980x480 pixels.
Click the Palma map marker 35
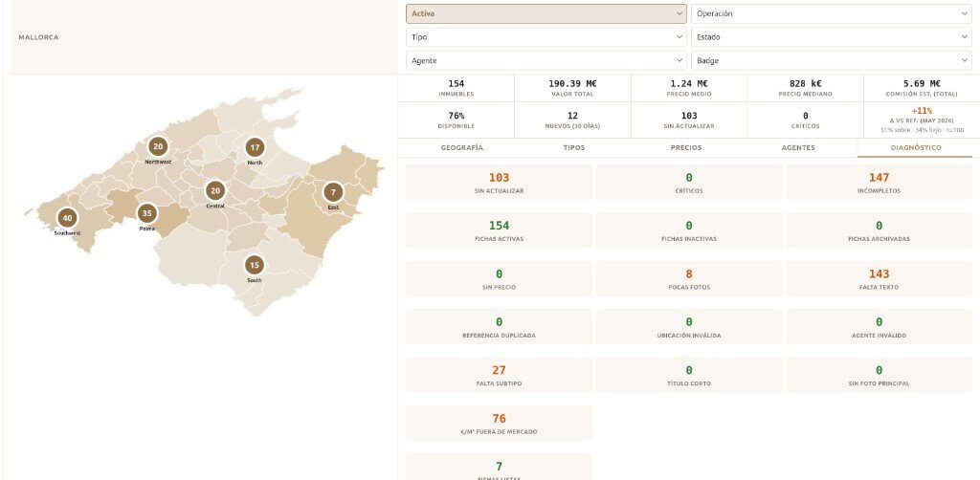pyautogui.click(x=146, y=213)
